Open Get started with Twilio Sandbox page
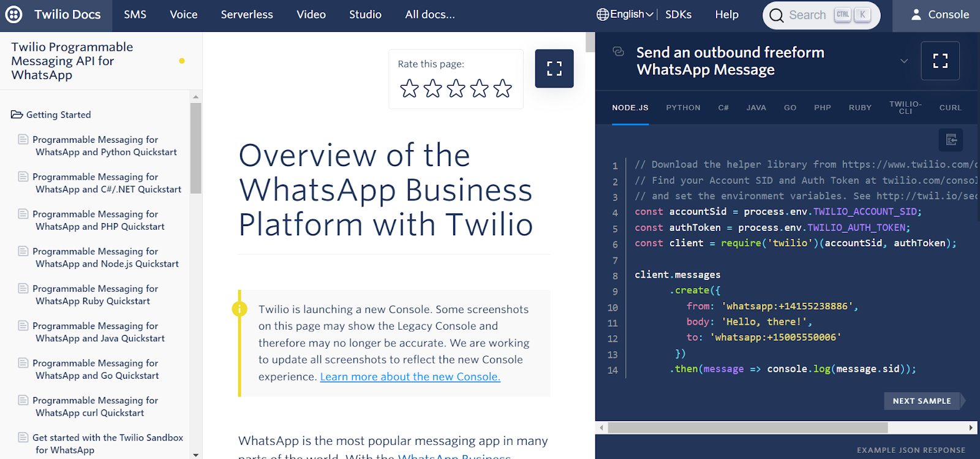 (x=108, y=444)
